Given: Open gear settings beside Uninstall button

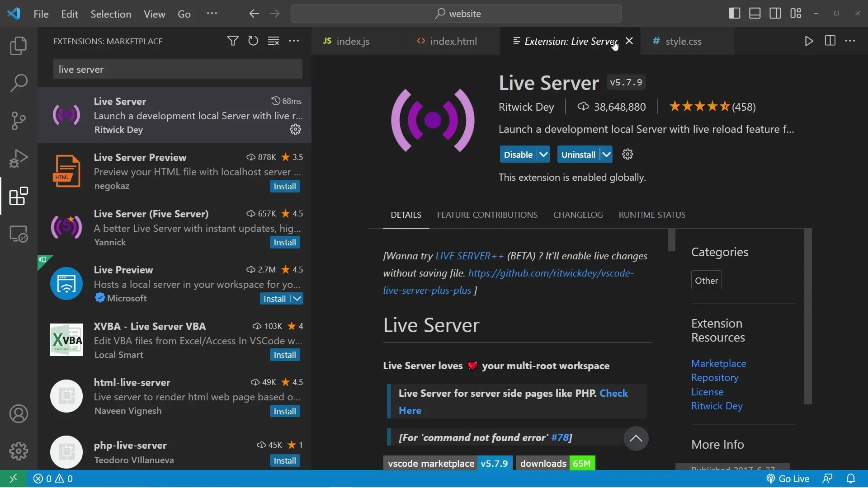Looking at the screenshot, I should click(627, 155).
